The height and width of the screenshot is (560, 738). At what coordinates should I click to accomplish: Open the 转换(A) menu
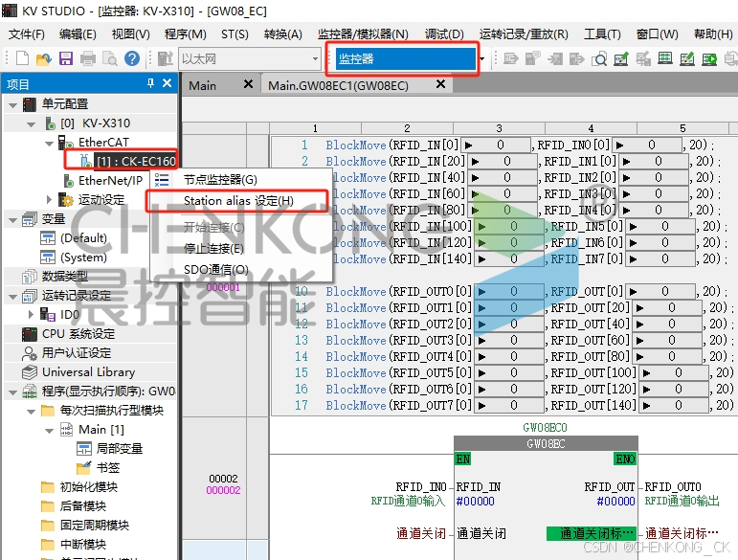[283, 34]
